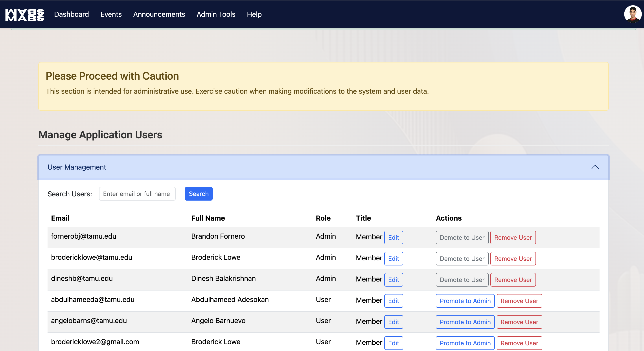Open the Admin Tools menu

[x=216, y=14]
